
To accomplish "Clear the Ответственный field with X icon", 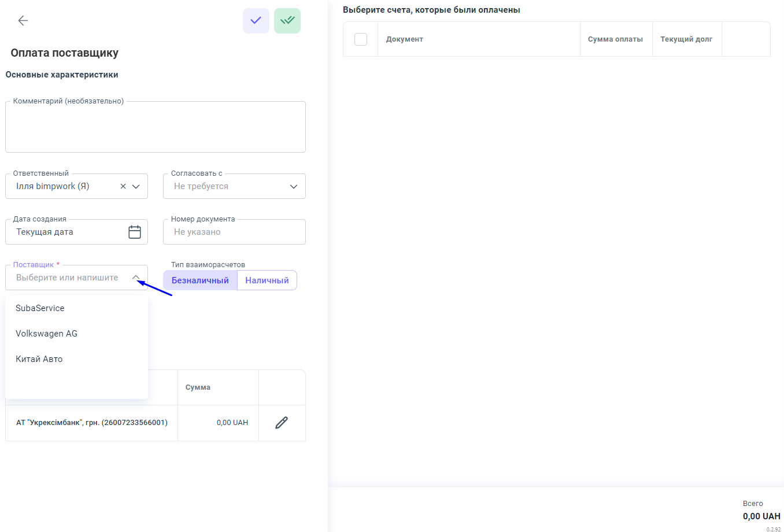I will coord(123,186).
